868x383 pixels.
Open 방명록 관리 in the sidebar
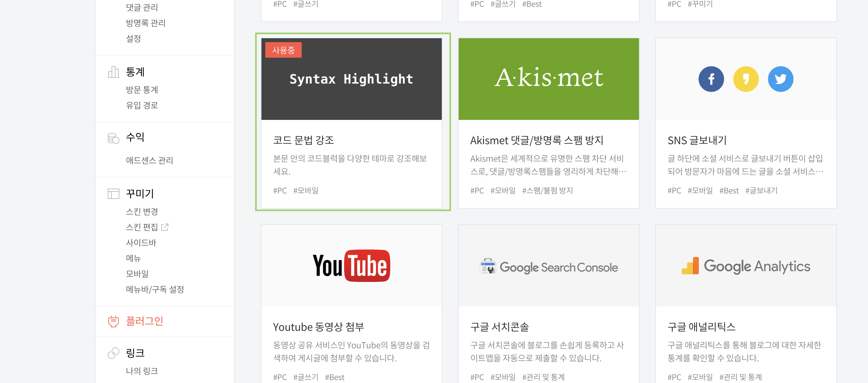(x=145, y=23)
